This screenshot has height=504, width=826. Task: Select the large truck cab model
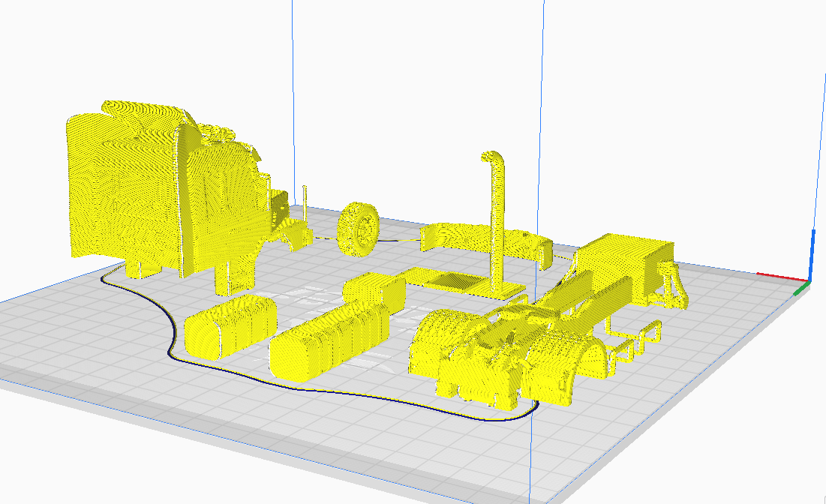pos(135,187)
